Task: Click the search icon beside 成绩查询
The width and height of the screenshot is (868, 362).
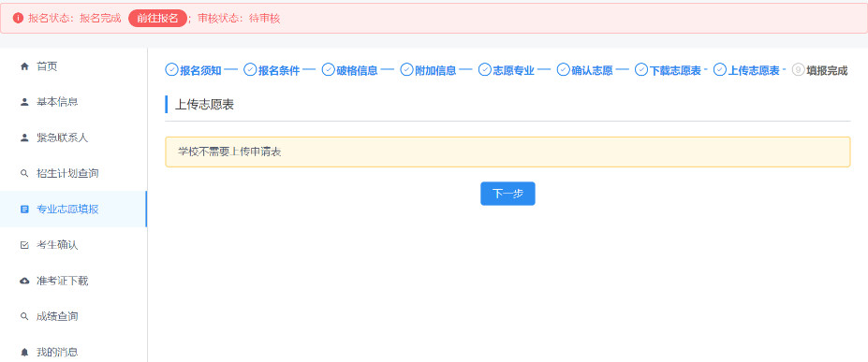Action: [x=23, y=316]
